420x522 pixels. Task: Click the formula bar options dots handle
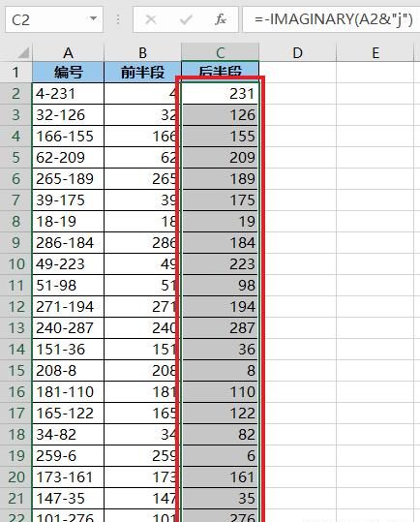tap(118, 19)
